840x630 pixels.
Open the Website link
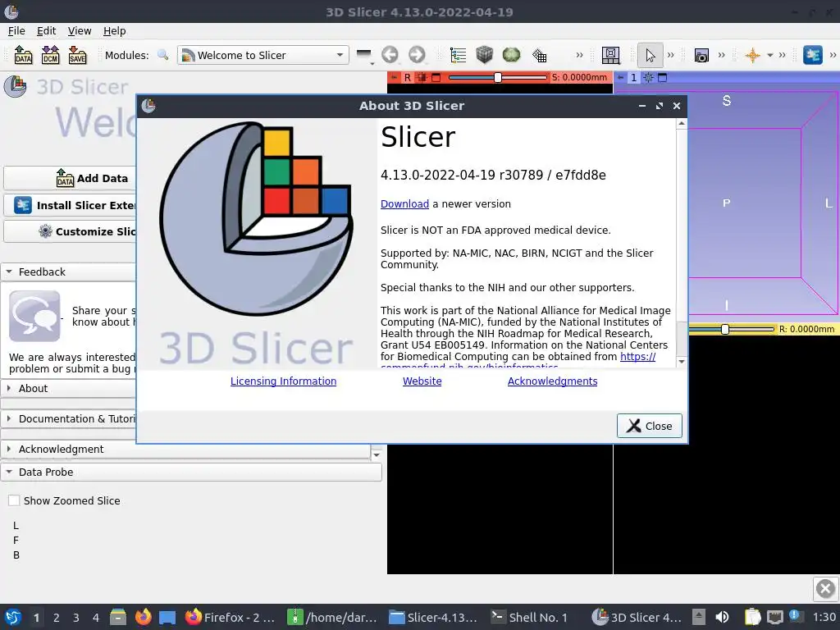pyautogui.click(x=422, y=381)
